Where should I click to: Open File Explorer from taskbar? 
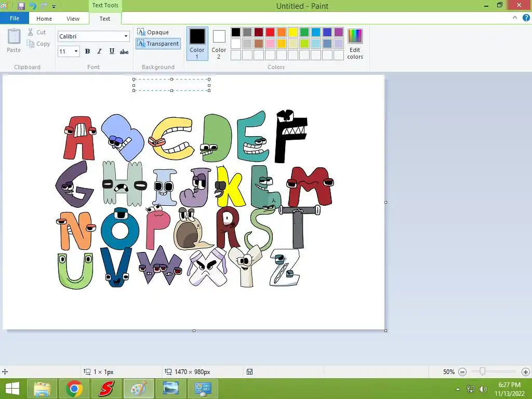pyautogui.click(x=42, y=389)
